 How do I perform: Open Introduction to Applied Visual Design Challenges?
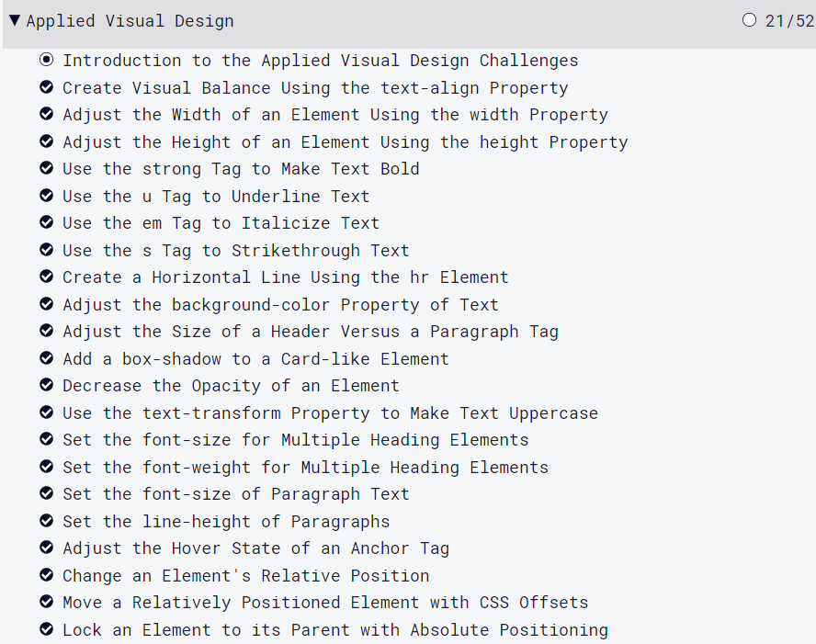320,61
